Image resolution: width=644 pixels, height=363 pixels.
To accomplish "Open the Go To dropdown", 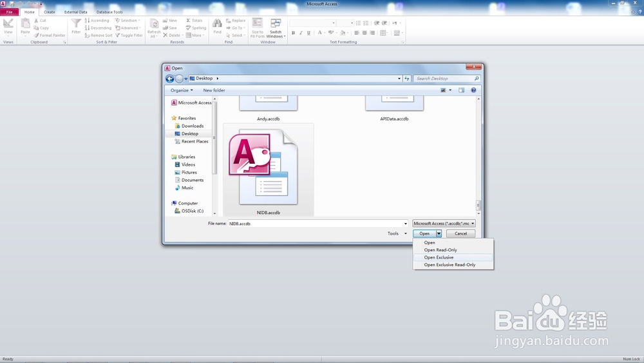I will pyautogui.click(x=236, y=28).
